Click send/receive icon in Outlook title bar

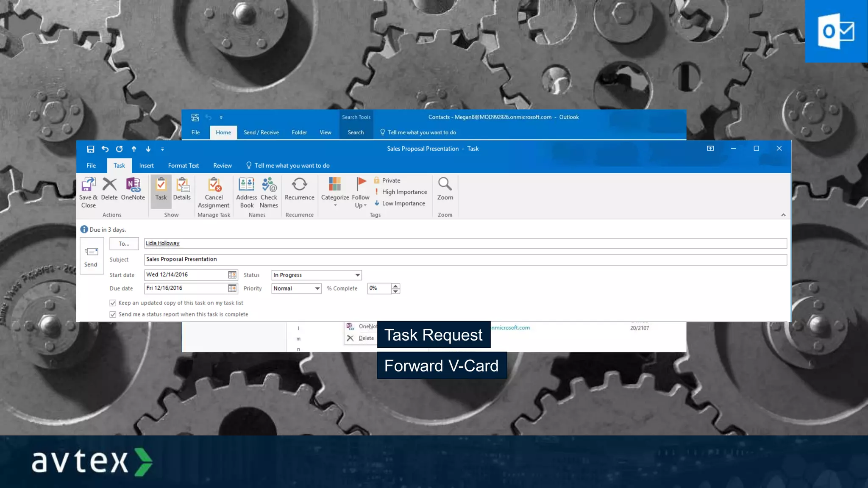(x=195, y=117)
